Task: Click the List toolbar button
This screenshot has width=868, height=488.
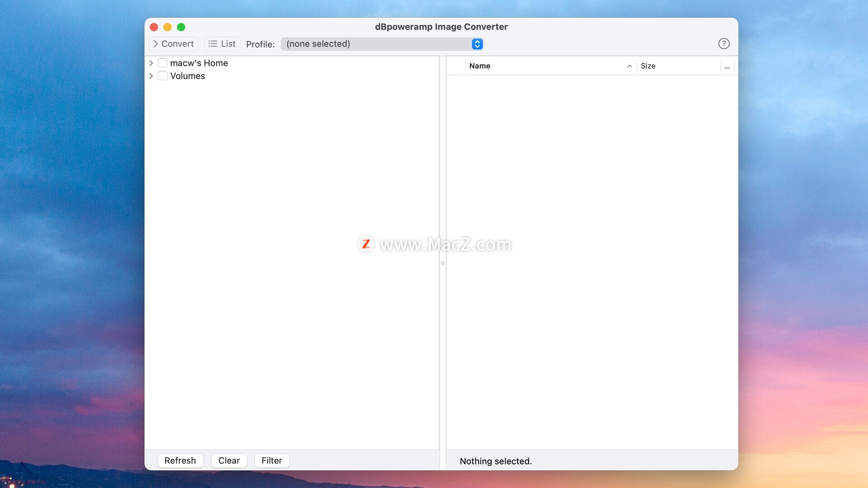Action: (222, 44)
